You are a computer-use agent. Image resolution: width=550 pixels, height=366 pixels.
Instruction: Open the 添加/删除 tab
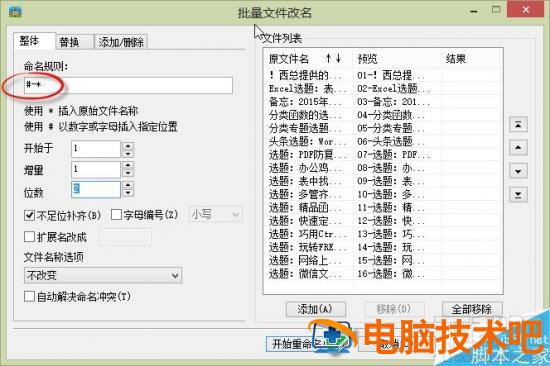coord(121,42)
